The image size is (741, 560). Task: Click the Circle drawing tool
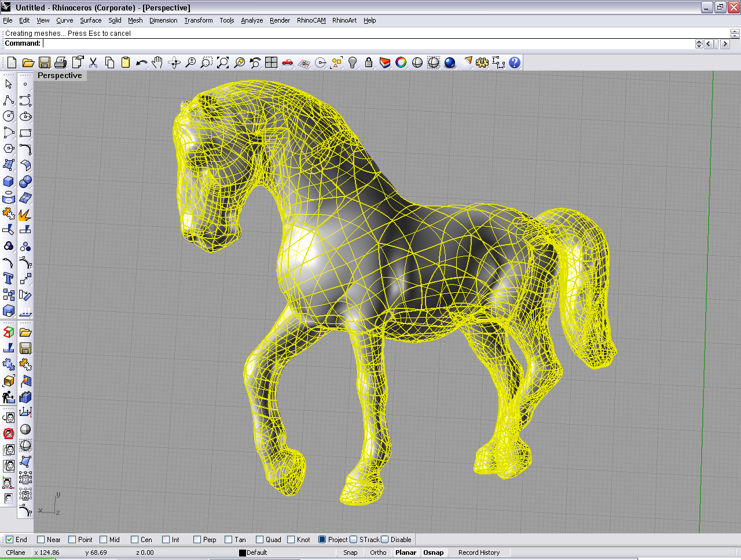click(8, 116)
